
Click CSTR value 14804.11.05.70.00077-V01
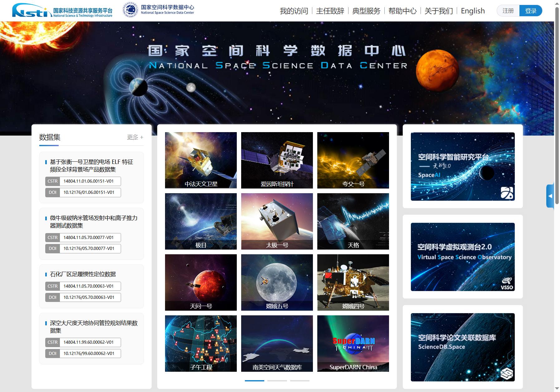pos(90,237)
